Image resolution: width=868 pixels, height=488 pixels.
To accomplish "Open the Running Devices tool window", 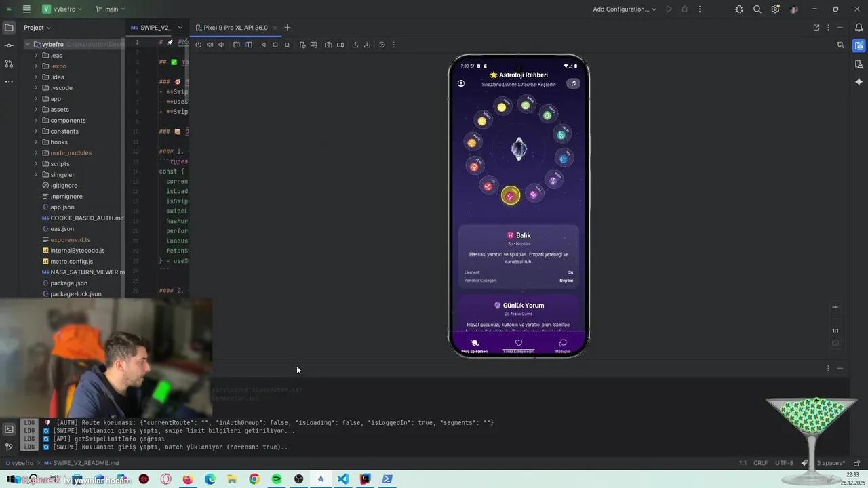I will click(x=859, y=46).
